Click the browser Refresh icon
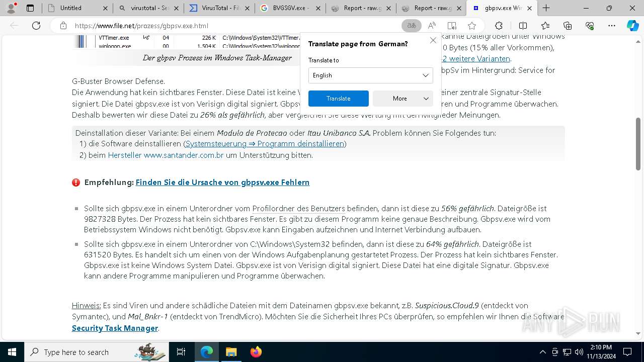This screenshot has height=362, width=644. (36, 26)
